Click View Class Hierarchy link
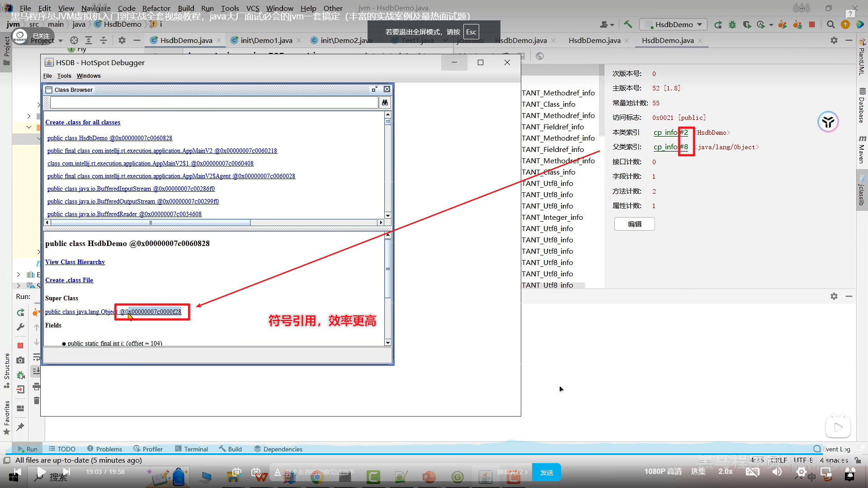 pos(75,262)
